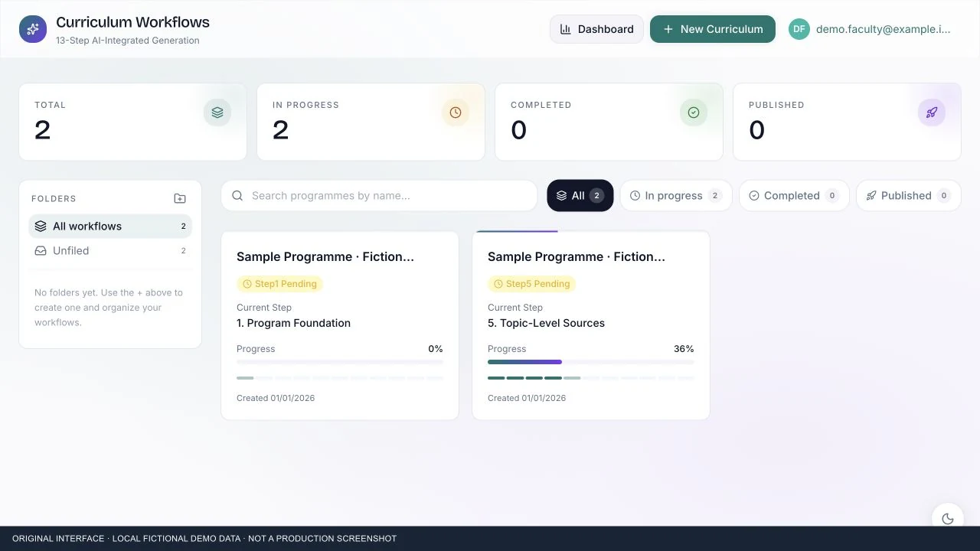
Task: Click the rocket icon in the Published filter
Action: [x=871, y=196]
